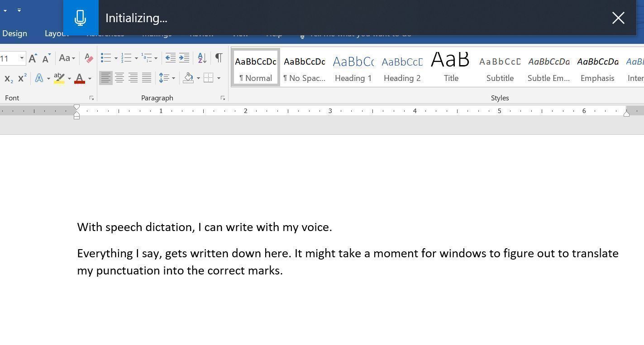Viewport: 644px width, 345px height.
Task: Expand the Bullets dropdown arrow
Action: click(116, 58)
